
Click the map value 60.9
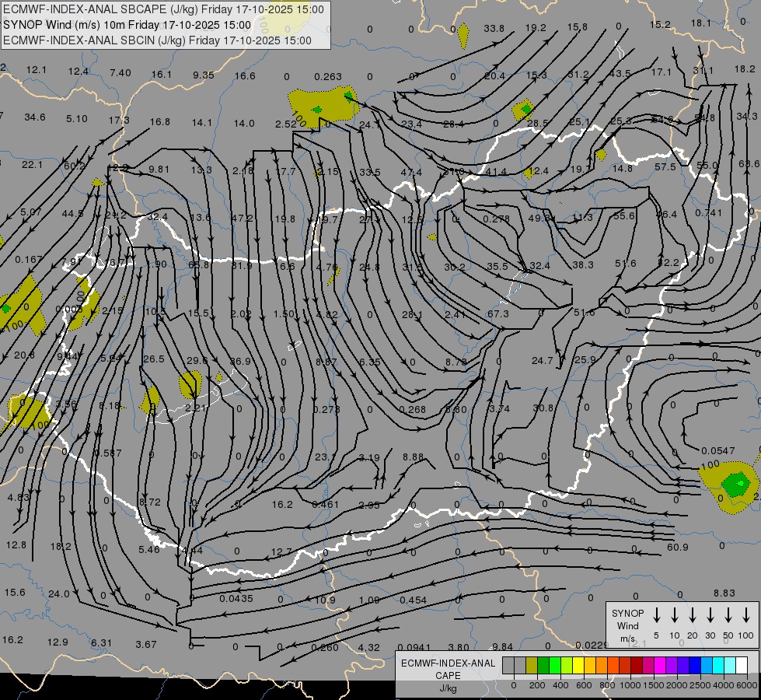(x=678, y=547)
